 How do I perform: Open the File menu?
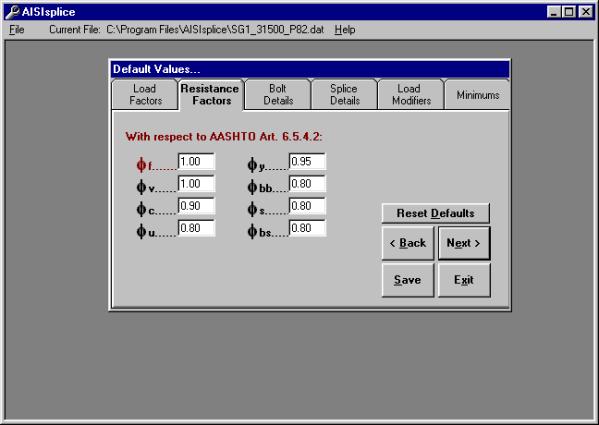coord(16,29)
